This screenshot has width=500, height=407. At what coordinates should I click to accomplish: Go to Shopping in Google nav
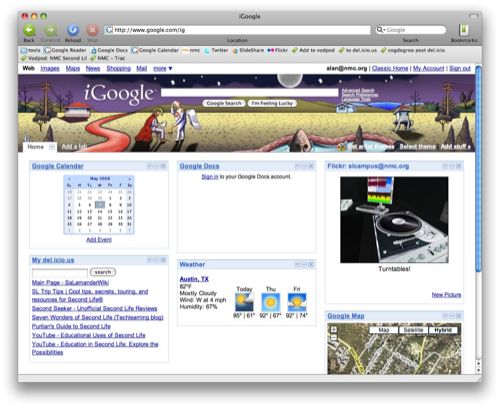point(118,69)
